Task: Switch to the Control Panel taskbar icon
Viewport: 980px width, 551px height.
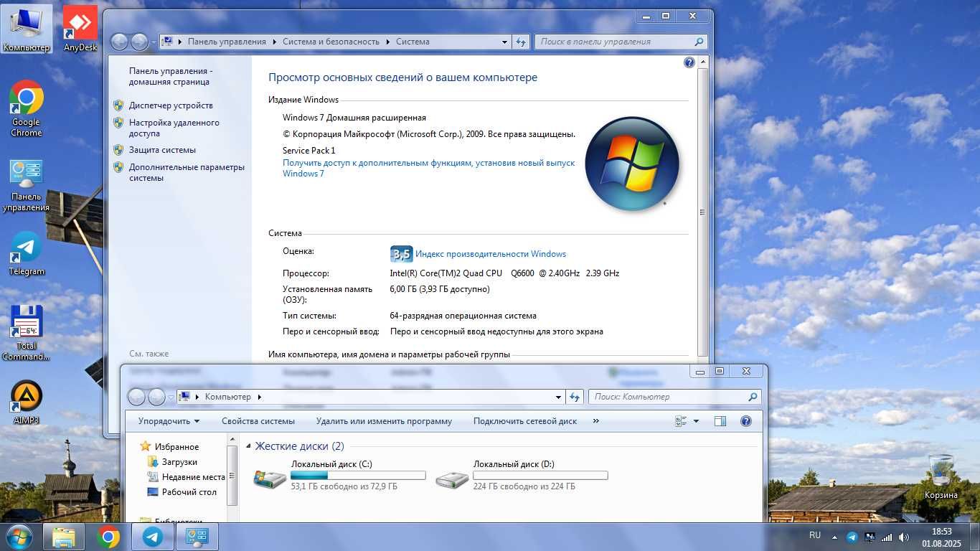Action: (197, 537)
